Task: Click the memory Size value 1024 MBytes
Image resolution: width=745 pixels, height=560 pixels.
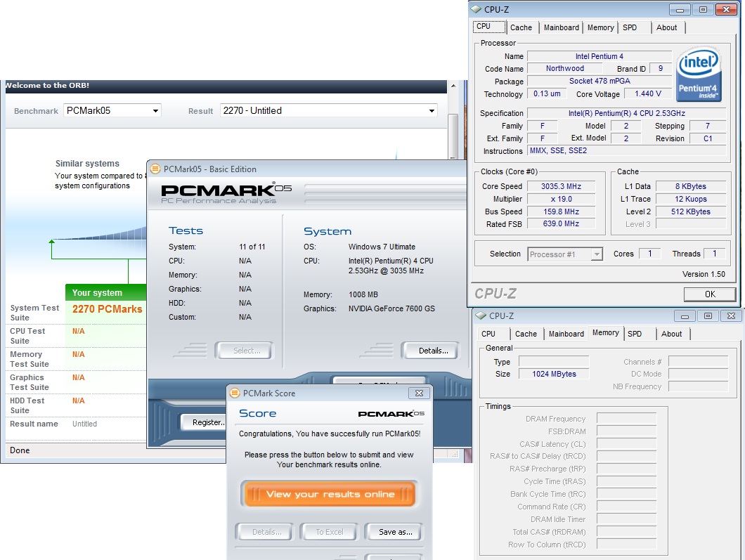Action: 554,374
